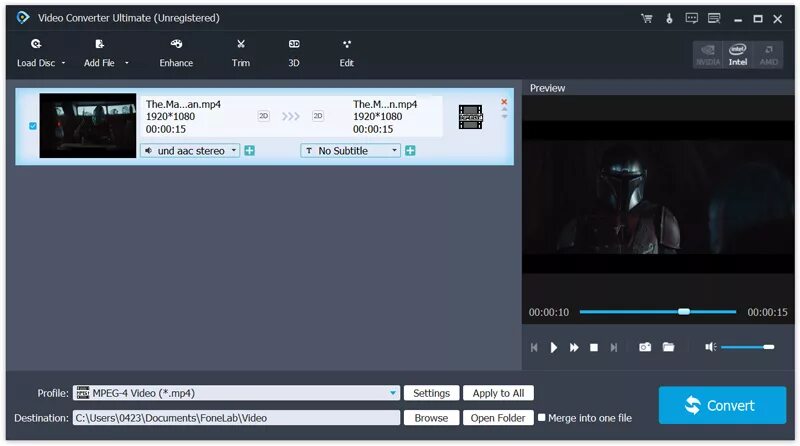Click the Open Folder button

click(x=498, y=418)
